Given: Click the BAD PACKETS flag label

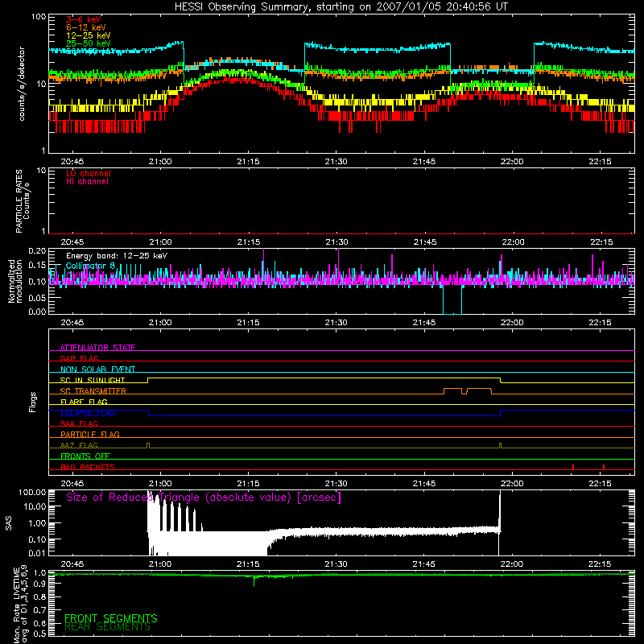Looking at the screenshot, I should [88, 467].
